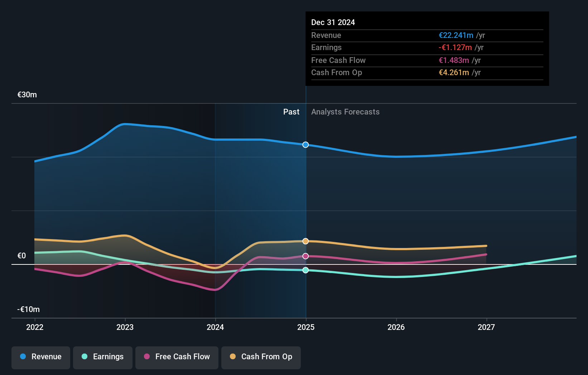Select the pink Free Cash Flow legend dot
The height and width of the screenshot is (375, 588).
coord(147,357)
